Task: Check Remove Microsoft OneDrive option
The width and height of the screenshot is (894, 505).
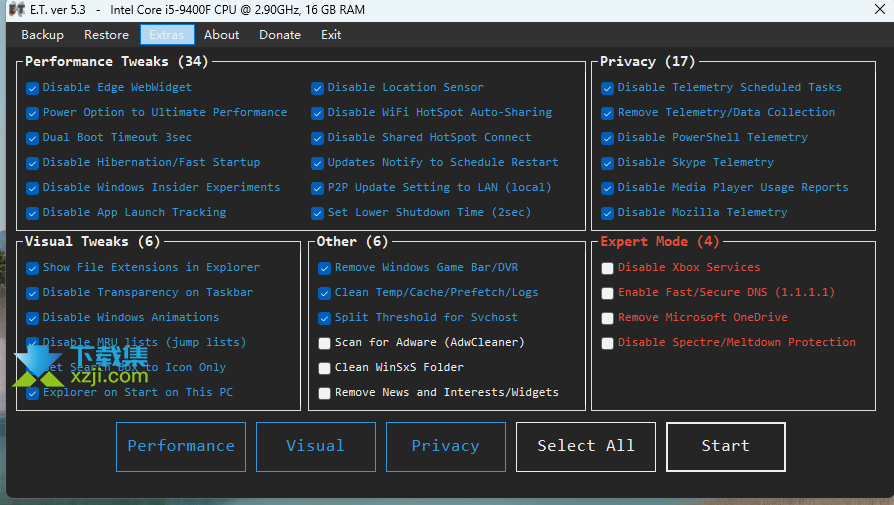Action: 607,318
